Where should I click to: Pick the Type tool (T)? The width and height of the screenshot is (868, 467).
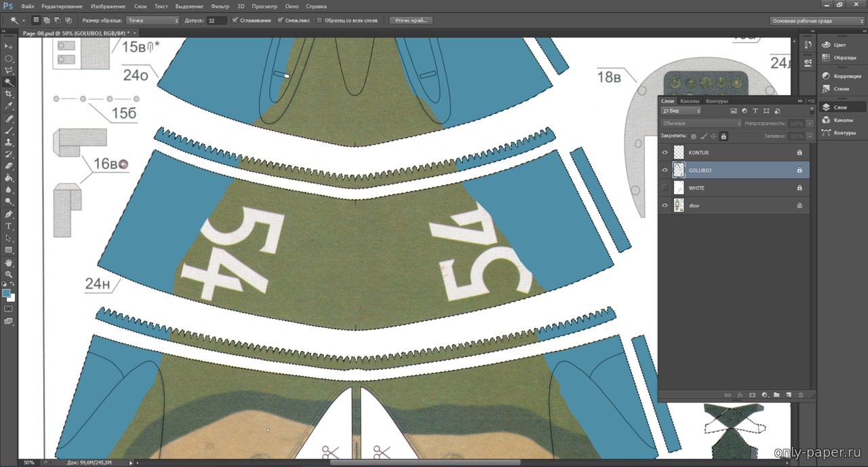[x=9, y=226]
